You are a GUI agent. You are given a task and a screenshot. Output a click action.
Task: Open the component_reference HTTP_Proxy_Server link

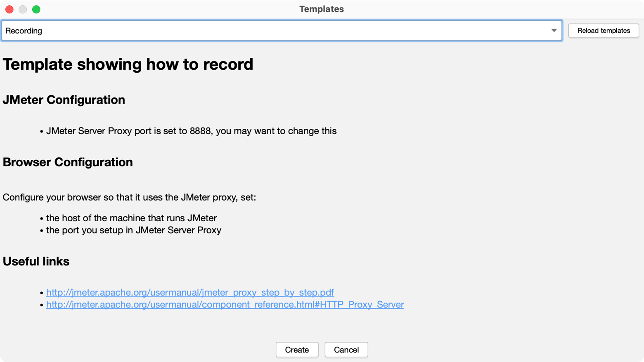(x=225, y=304)
